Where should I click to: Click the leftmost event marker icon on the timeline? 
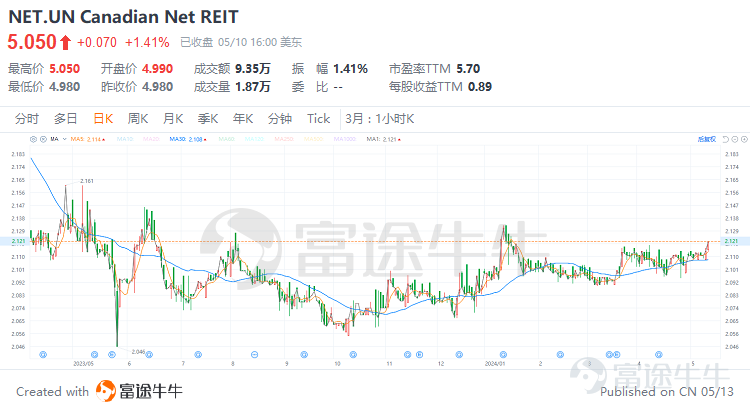43,355
